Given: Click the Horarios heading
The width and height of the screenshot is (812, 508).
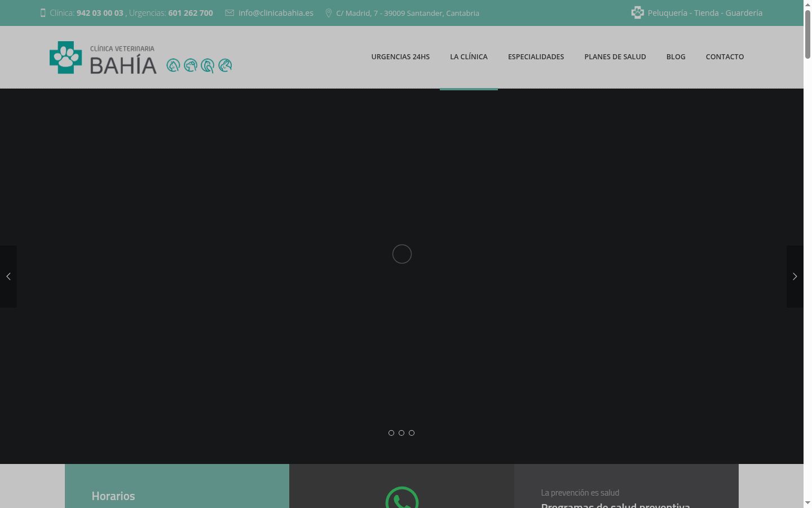Looking at the screenshot, I should pyautogui.click(x=113, y=496).
